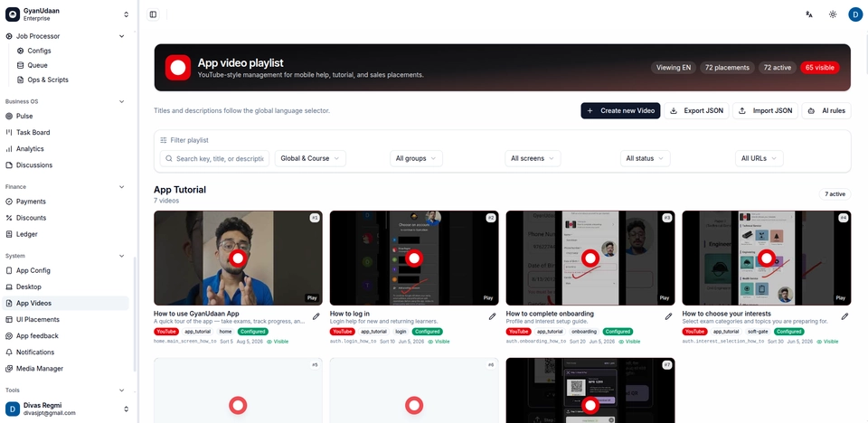The image size is (868, 423).
Task: Open Queue in the sidebar
Action: click(x=38, y=65)
